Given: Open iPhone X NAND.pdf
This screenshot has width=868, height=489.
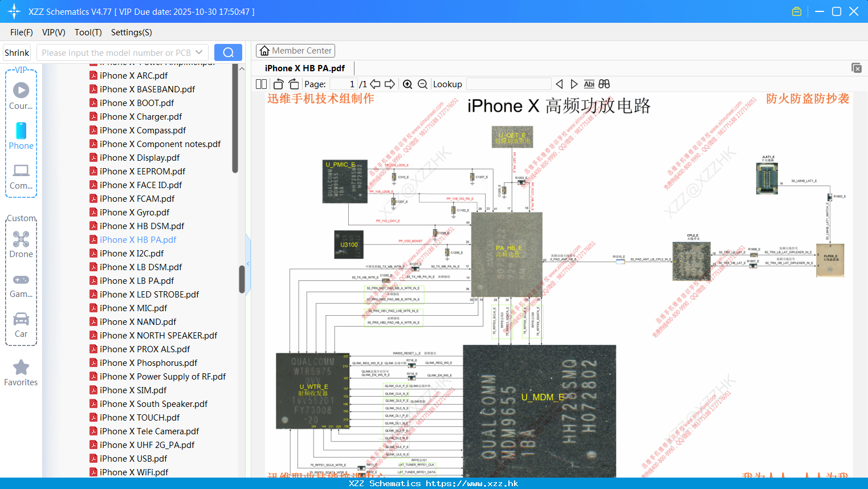Looking at the screenshot, I should 138,321.
